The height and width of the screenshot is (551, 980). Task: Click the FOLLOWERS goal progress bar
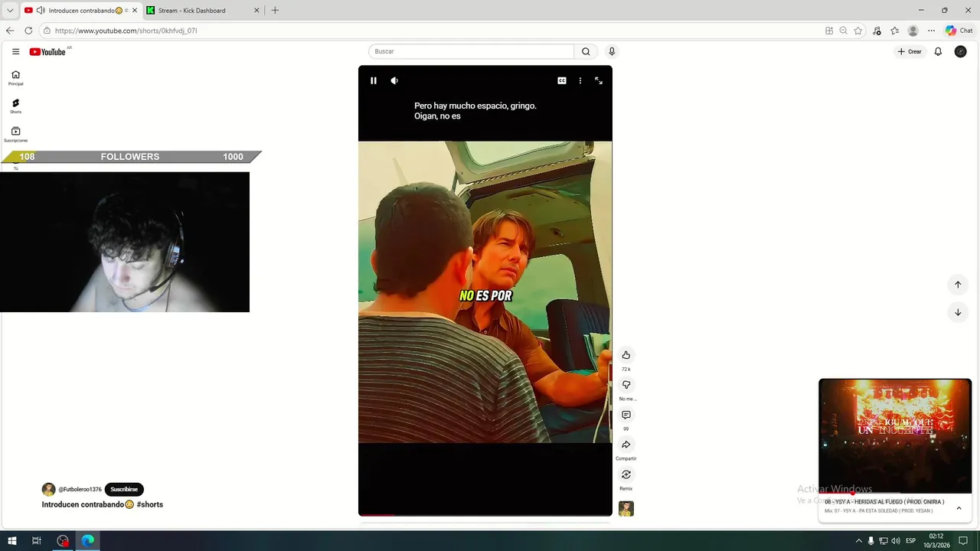(130, 157)
